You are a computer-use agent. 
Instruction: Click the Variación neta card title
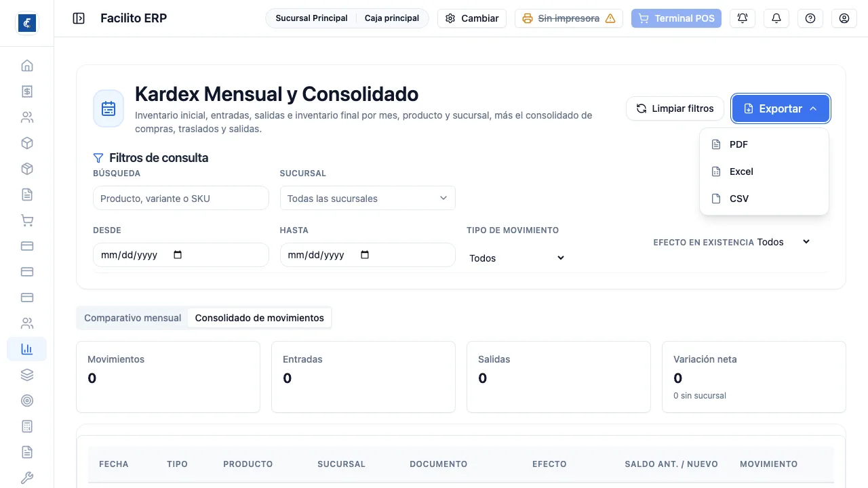[x=705, y=359]
